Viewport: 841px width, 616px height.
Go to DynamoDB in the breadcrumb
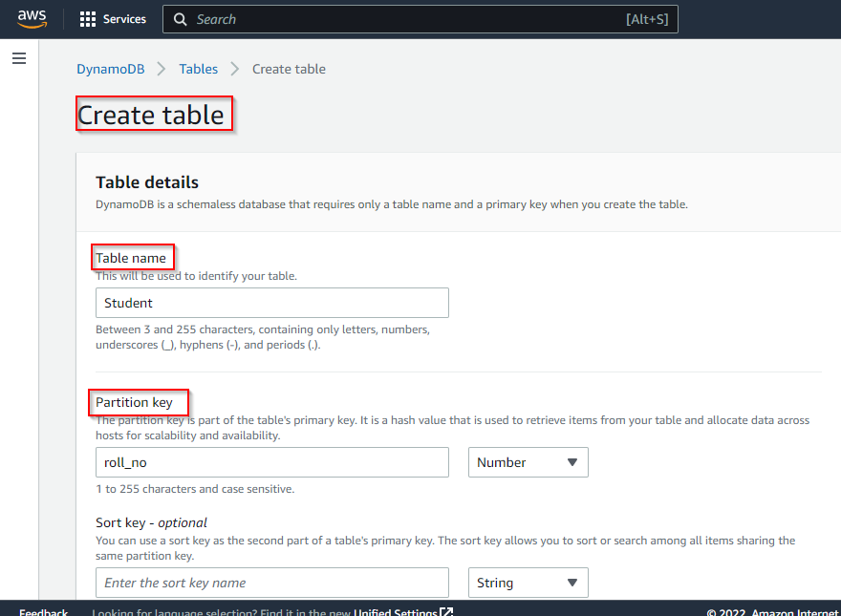111,69
